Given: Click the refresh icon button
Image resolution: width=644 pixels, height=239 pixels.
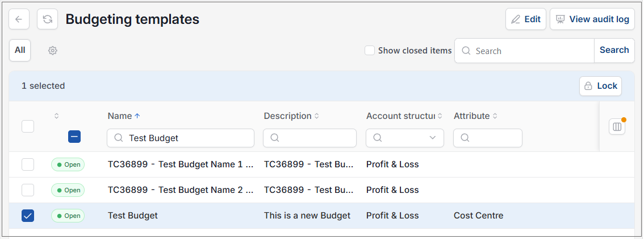Looking at the screenshot, I should point(47,19).
